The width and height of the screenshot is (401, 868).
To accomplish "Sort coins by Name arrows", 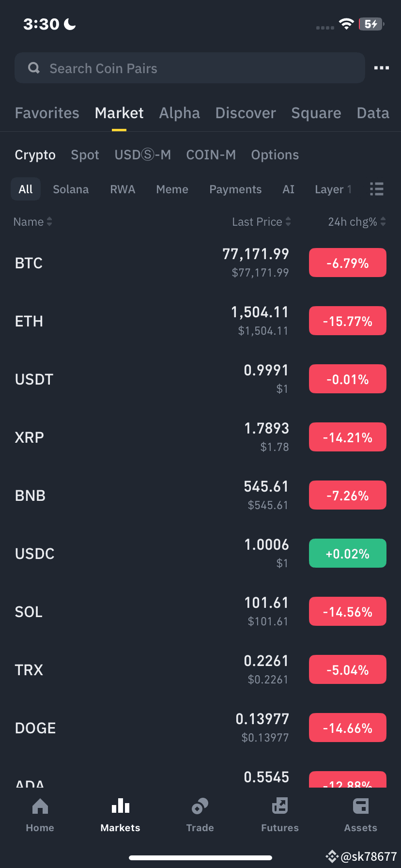I will pyautogui.click(x=49, y=221).
